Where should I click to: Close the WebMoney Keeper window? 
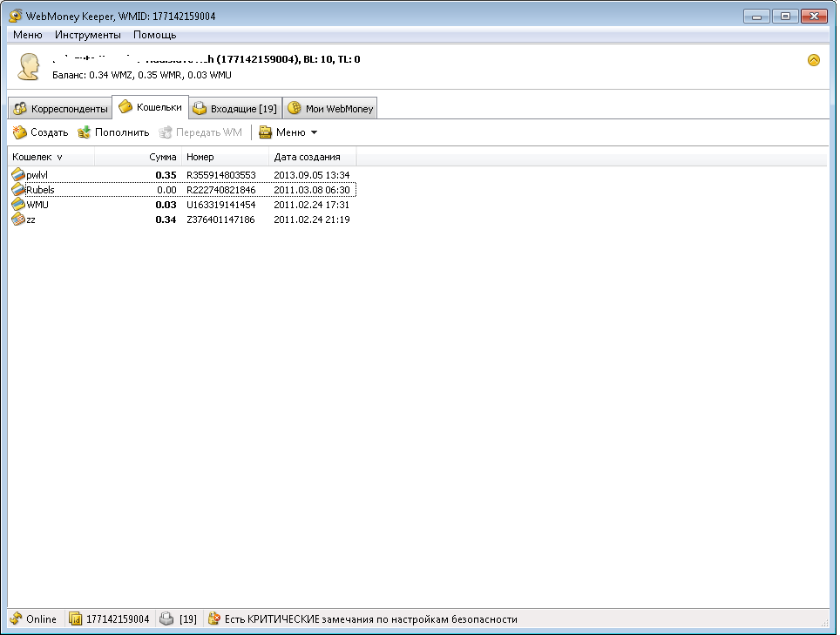click(x=814, y=17)
